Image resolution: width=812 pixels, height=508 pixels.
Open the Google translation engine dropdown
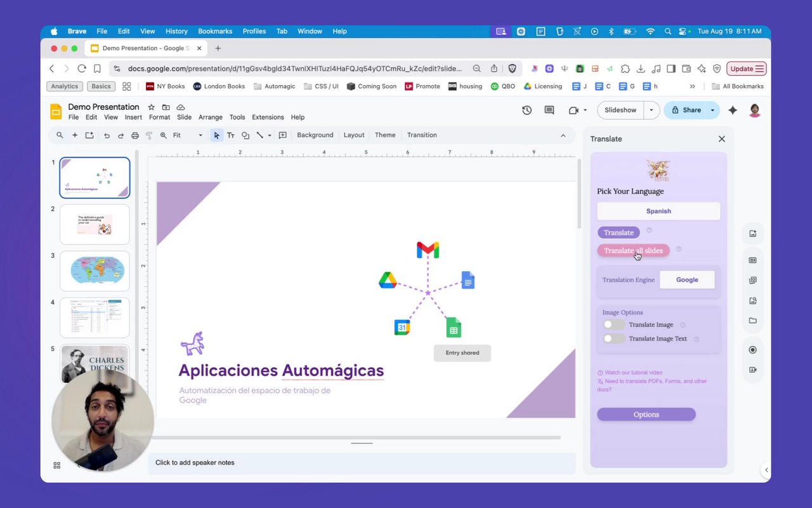point(687,279)
